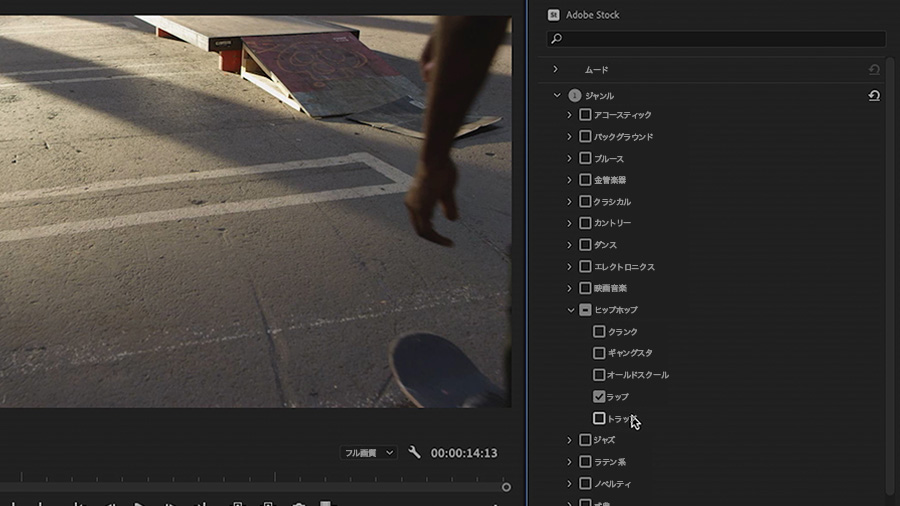This screenshot has height=506, width=900.
Task: Expand the ダンス subgenres
Action: coord(569,245)
